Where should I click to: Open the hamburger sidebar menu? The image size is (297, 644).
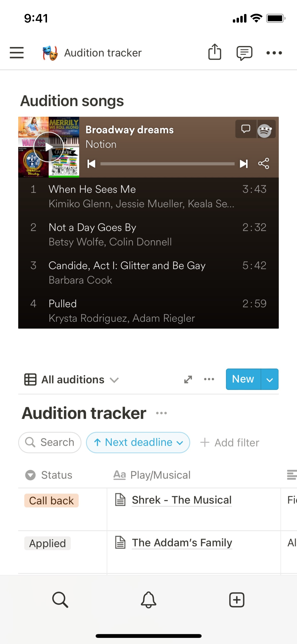[17, 53]
